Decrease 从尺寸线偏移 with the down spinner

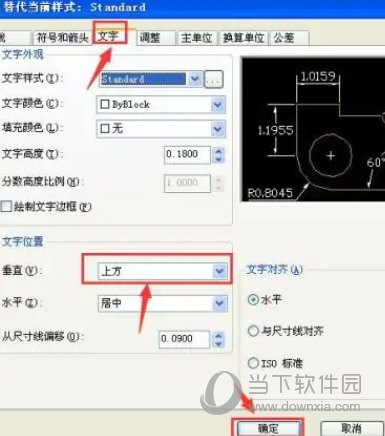(219, 344)
